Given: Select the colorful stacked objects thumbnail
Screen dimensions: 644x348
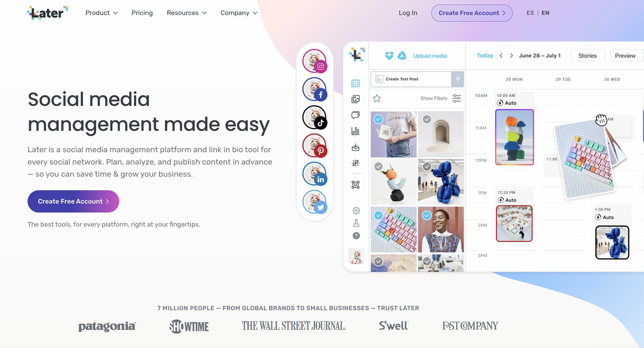Looking at the screenshot, I should click(514, 137).
